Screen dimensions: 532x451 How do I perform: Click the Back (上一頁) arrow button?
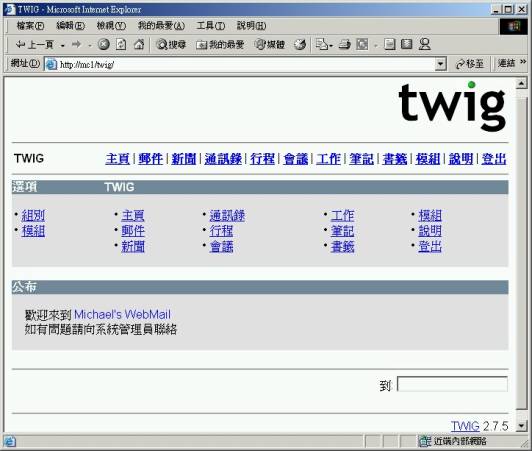(35, 44)
